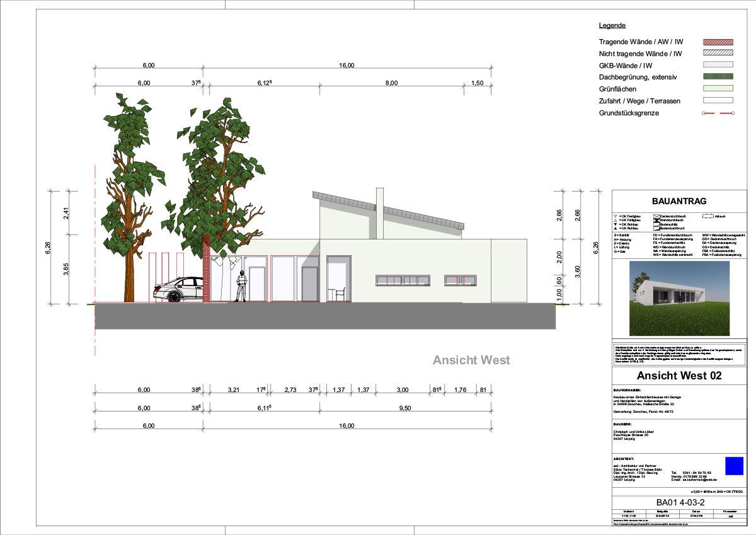The width and height of the screenshot is (756, 535).
Task: Open the 3D house rendering thumbnail
Action: 679,298
